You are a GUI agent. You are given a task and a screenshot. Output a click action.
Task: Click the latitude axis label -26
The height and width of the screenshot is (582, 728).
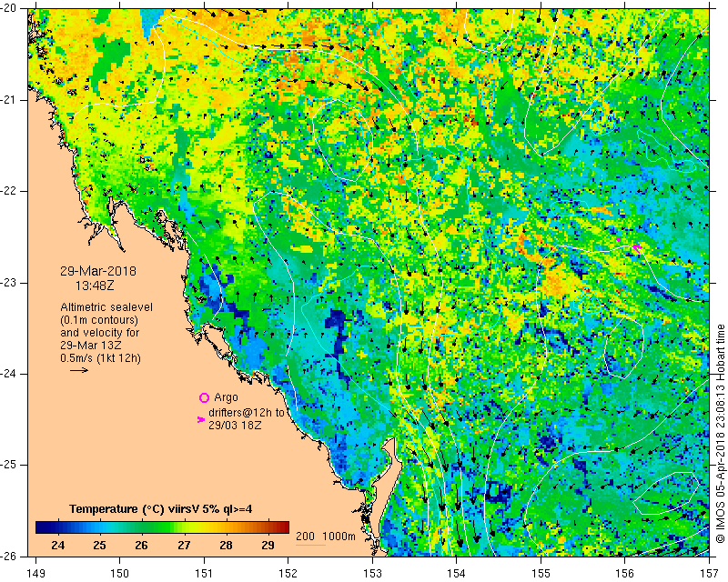coord(7,556)
